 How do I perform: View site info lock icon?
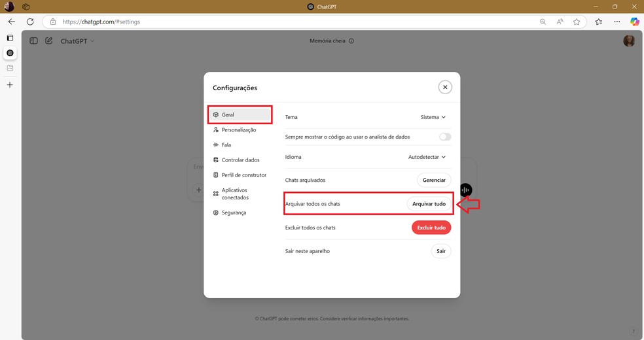(x=53, y=22)
